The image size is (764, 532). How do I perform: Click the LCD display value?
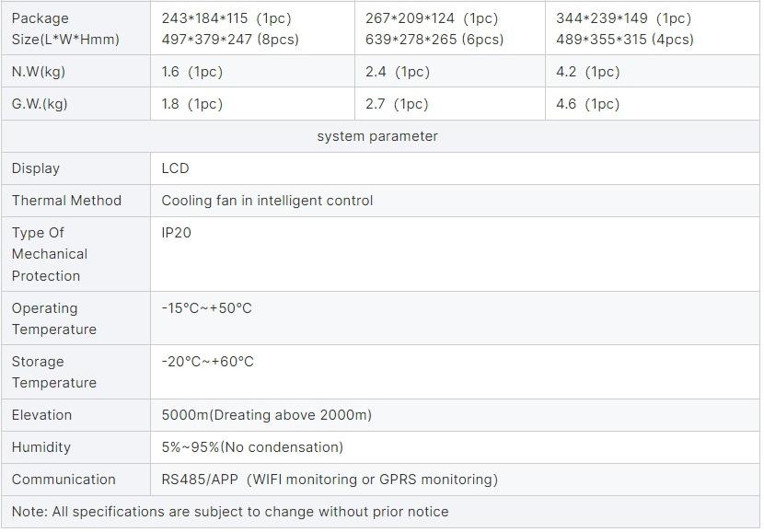click(175, 168)
